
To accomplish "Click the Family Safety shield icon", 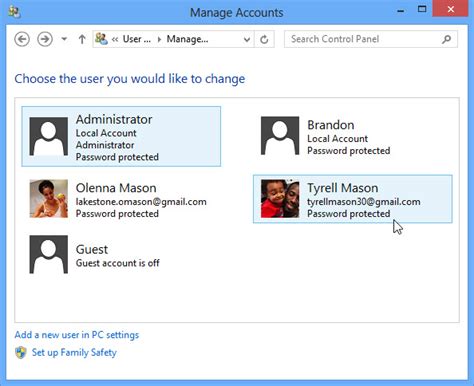I will point(21,352).
